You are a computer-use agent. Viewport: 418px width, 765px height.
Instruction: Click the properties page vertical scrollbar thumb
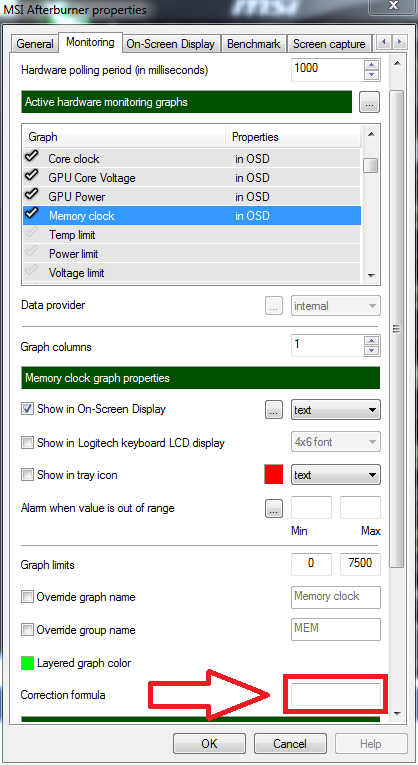(397, 328)
